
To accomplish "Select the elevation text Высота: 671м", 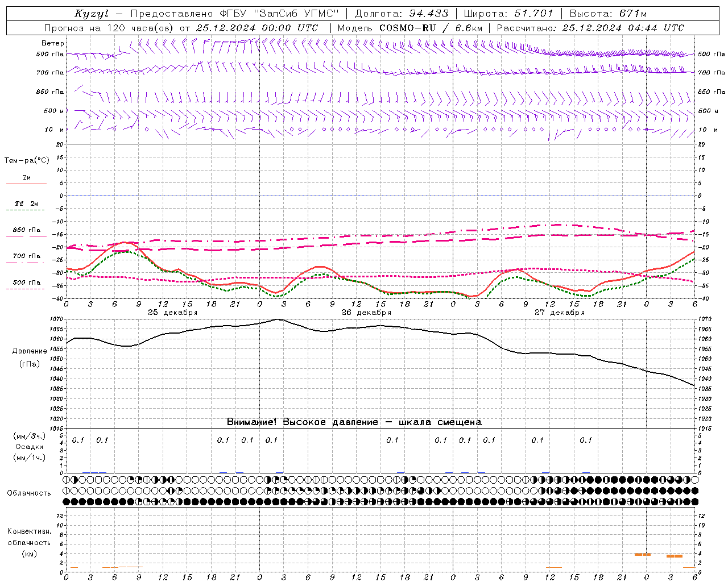I will [608, 14].
